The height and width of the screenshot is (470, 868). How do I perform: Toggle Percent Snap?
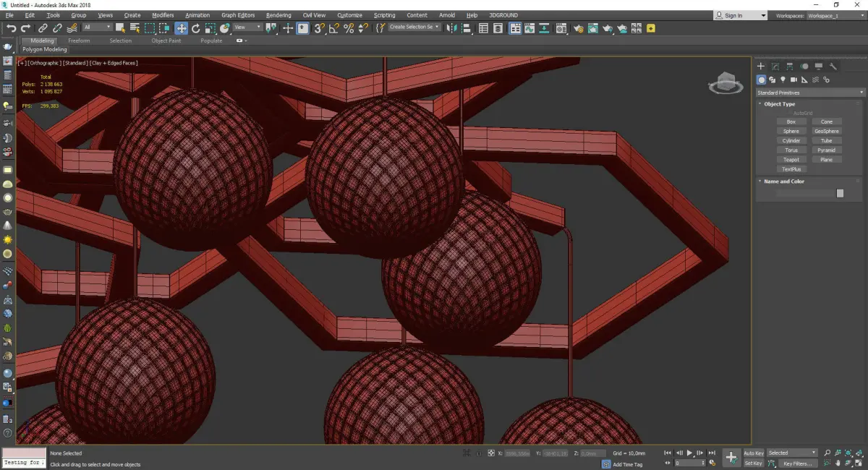click(x=349, y=28)
